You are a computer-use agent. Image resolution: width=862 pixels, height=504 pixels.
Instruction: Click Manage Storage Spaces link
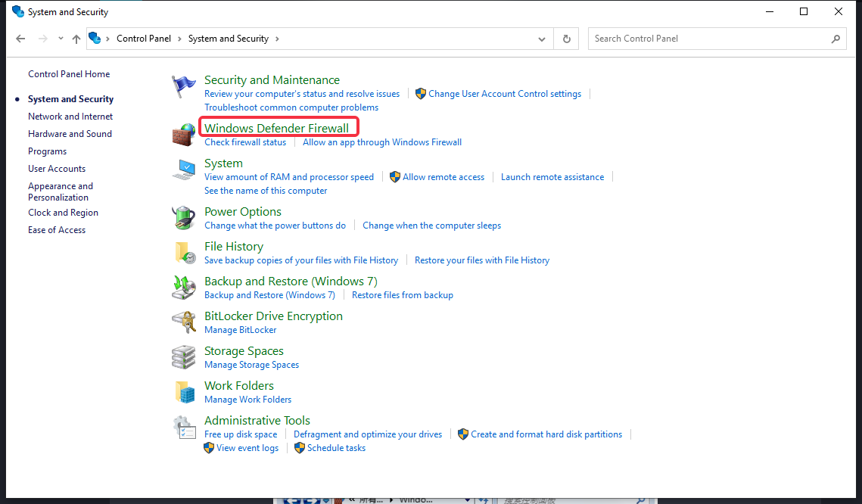pyautogui.click(x=252, y=365)
